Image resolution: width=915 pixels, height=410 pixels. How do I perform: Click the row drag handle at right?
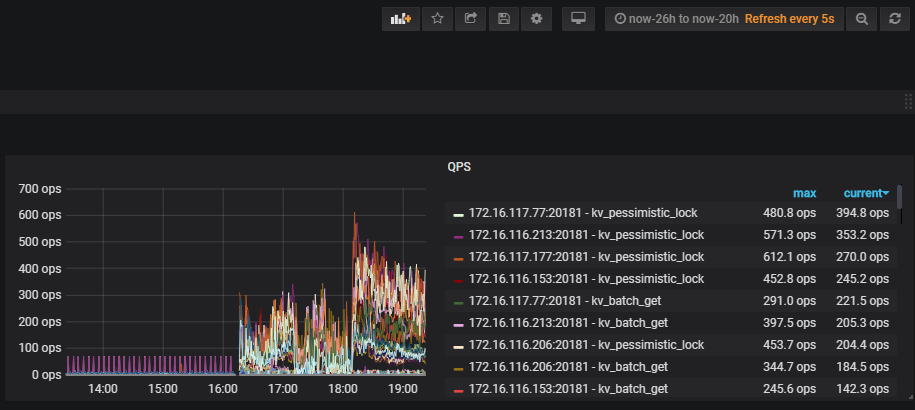908,101
